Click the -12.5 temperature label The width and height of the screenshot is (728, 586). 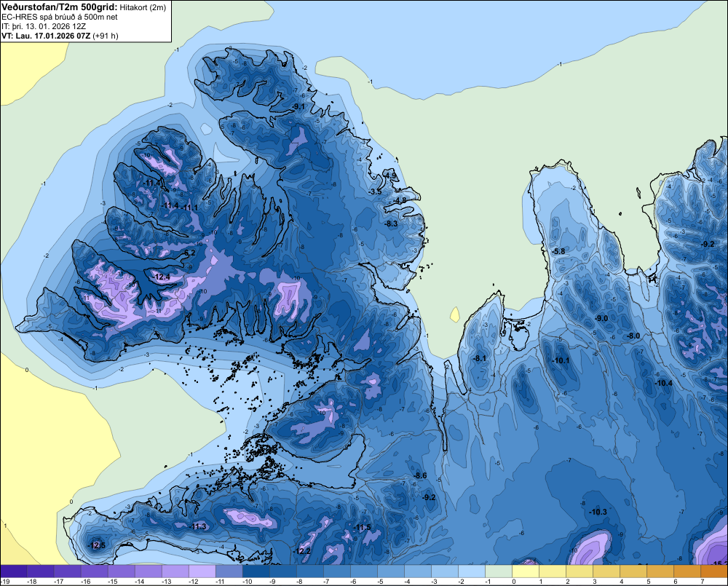[x=97, y=545]
